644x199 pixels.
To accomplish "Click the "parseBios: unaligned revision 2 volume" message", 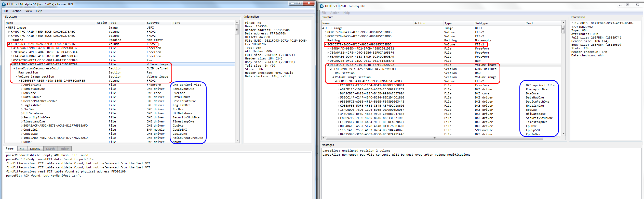I will click(x=356, y=151).
